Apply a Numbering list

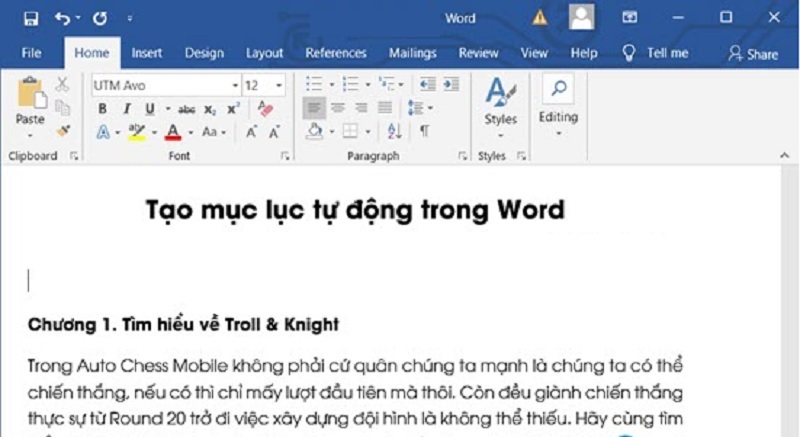tap(350, 84)
